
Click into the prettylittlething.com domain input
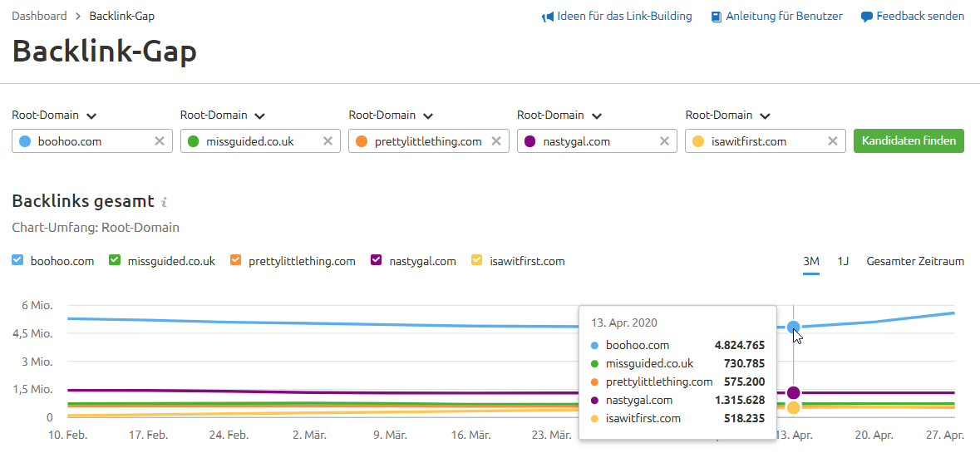point(429,141)
